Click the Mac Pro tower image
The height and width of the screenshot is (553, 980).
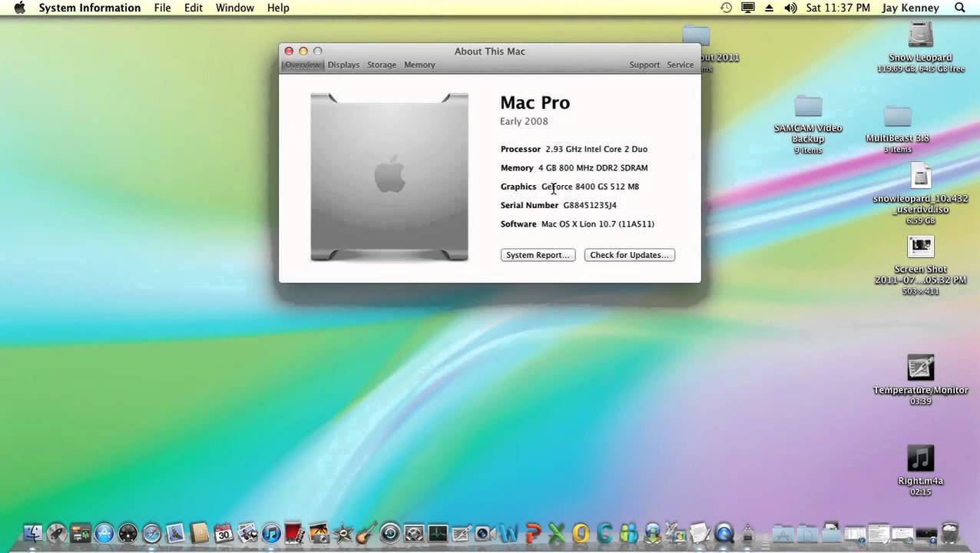(x=389, y=177)
